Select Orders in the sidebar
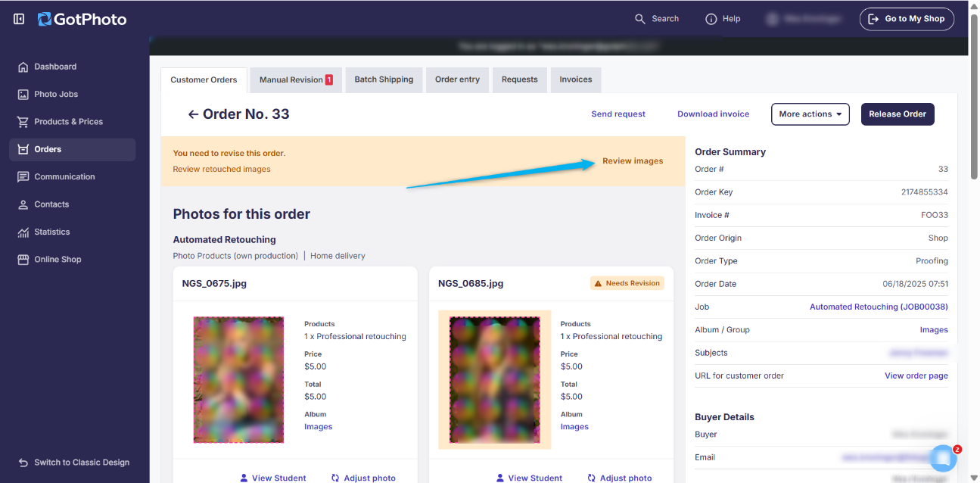The width and height of the screenshot is (980, 483). pyautogui.click(x=72, y=149)
